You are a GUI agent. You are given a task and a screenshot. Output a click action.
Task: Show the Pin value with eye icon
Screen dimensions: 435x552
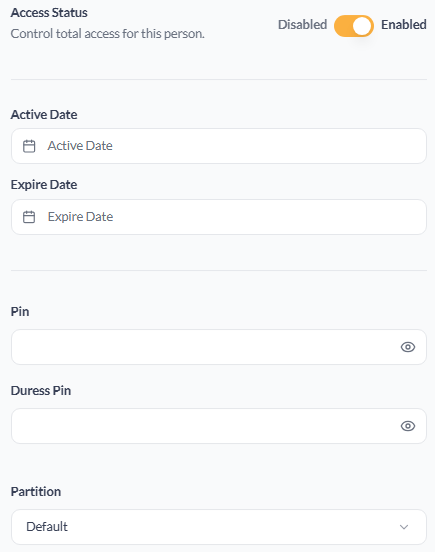click(408, 347)
